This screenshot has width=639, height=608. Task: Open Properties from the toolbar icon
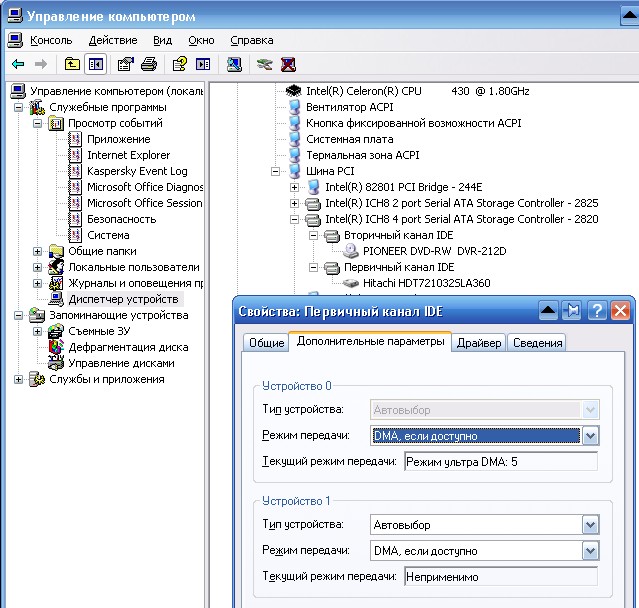(126, 64)
